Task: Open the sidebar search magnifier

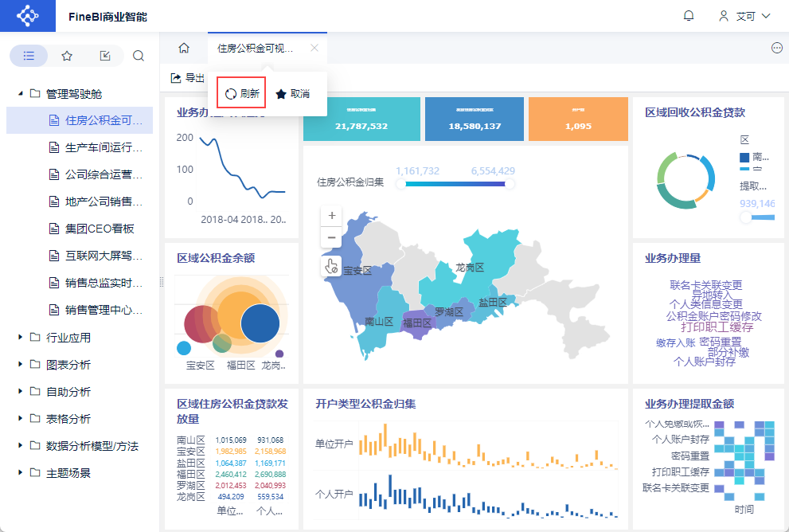Action: click(139, 56)
